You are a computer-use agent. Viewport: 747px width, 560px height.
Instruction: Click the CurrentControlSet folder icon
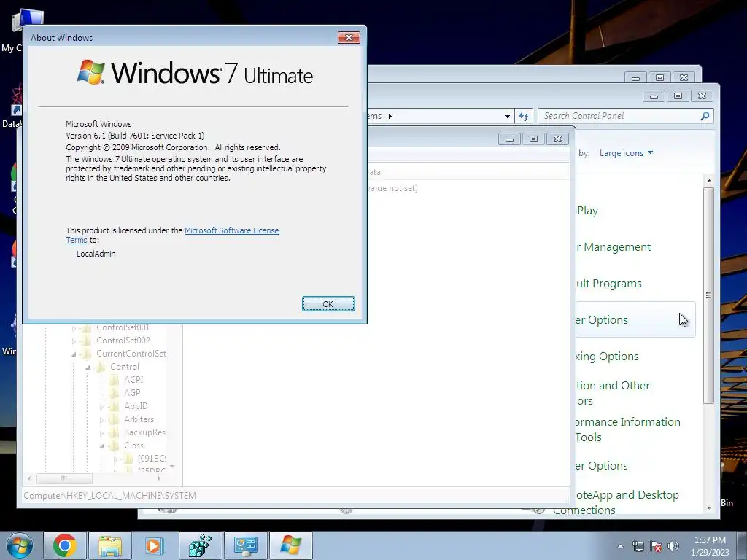click(86, 354)
